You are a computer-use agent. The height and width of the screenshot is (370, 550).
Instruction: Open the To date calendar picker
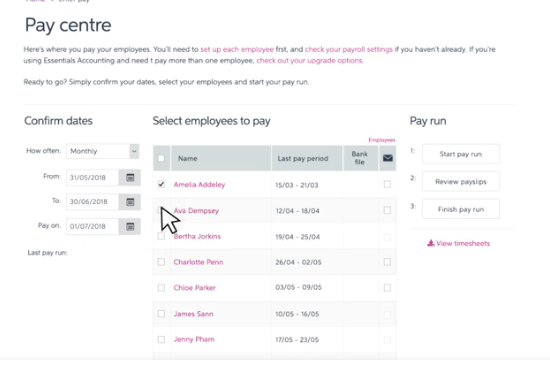coord(130,202)
